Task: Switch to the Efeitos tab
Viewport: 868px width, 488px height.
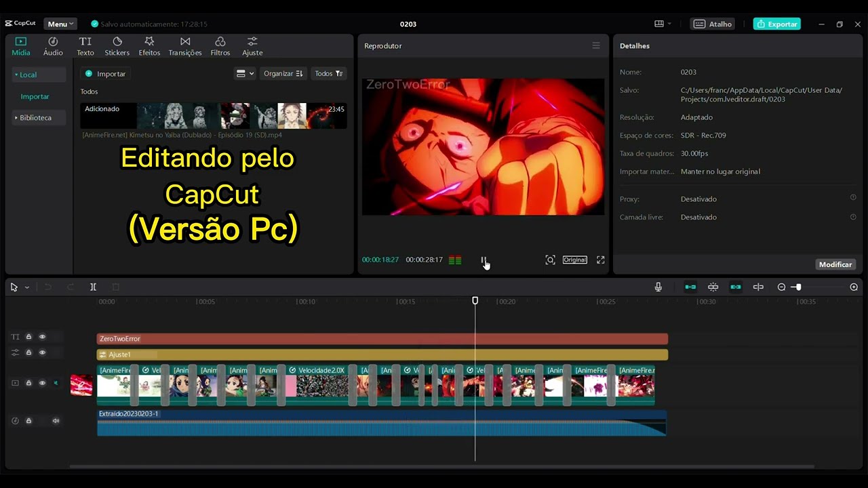Action: (149, 46)
